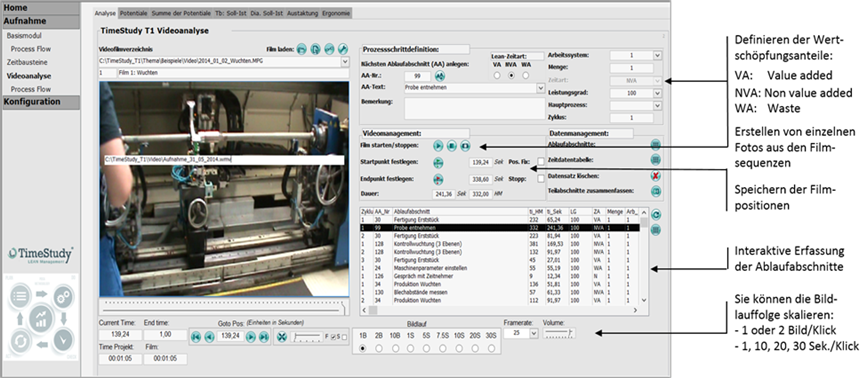Switch to Austaktung tab
This screenshot has height=378, width=867.
tap(303, 13)
